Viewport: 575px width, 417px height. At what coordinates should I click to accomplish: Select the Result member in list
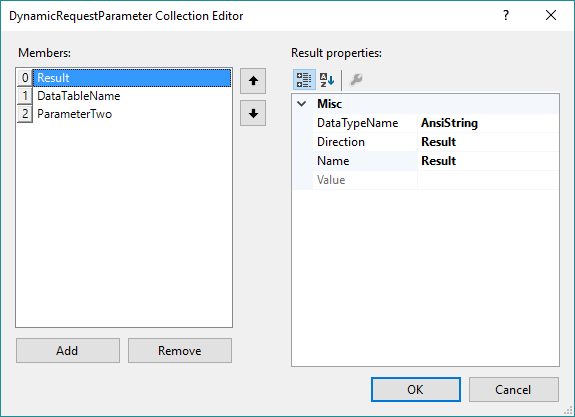pyautogui.click(x=132, y=78)
